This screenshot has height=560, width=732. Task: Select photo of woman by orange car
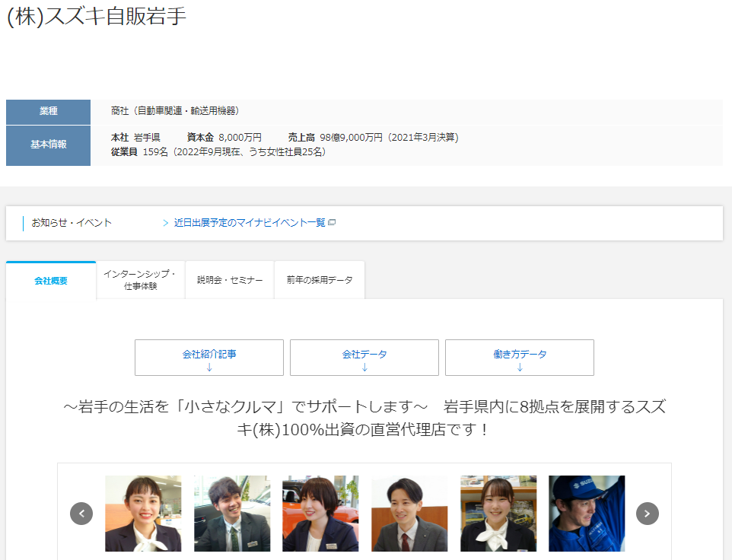(320, 514)
